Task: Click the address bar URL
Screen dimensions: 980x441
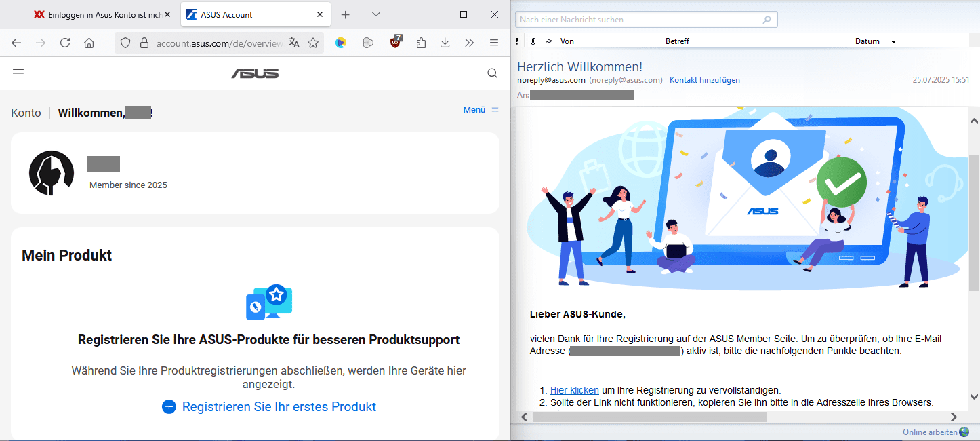Action: pyautogui.click(x=219, y=43)
